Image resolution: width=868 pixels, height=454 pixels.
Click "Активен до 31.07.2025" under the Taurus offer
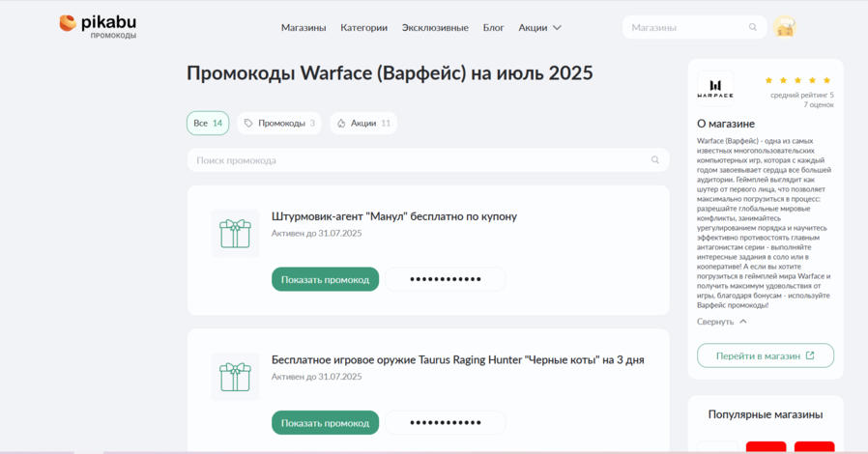click(x=317, y=377)
